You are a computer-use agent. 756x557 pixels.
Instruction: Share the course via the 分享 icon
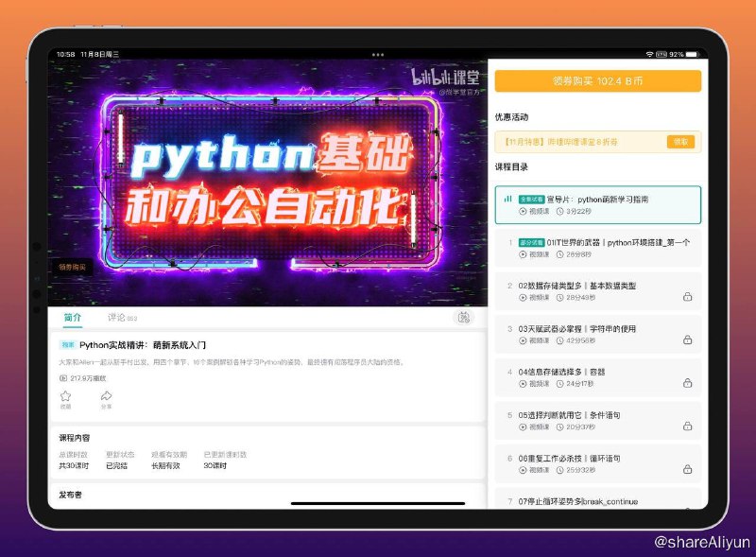tap(107, 396)
